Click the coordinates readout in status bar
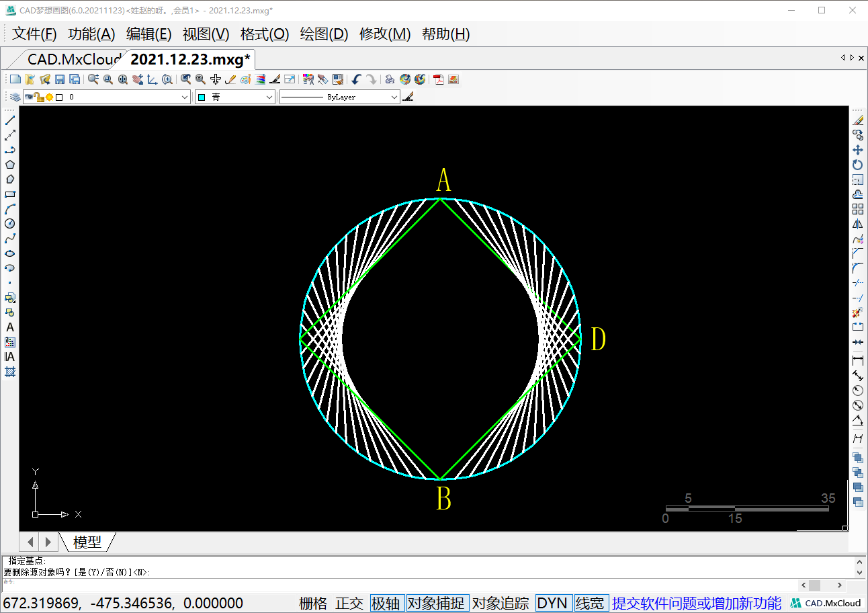This screenshot has height=613, width=868. pos(124,603)
